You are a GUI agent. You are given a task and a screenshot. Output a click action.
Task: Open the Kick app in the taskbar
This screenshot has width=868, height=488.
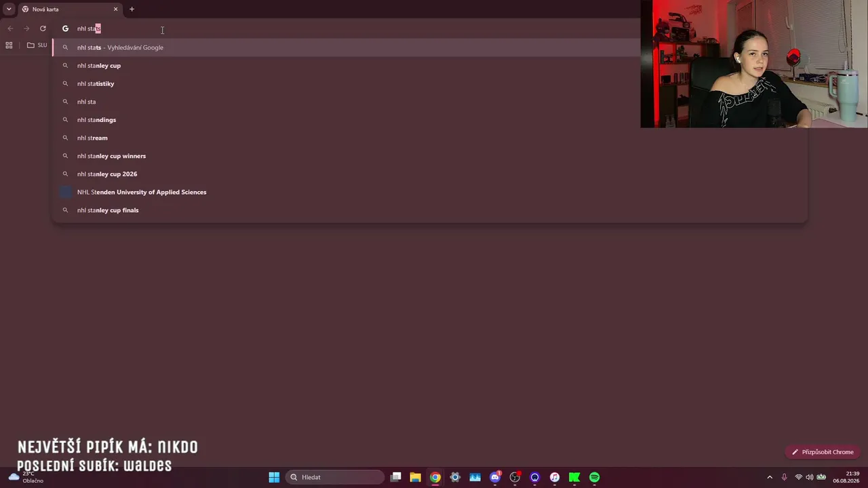click(574, 477)
